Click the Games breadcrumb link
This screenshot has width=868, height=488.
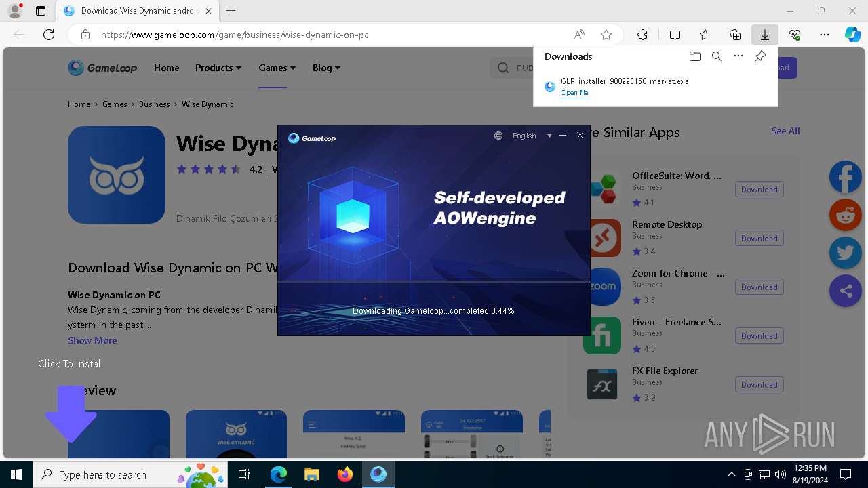pos(115,104)
